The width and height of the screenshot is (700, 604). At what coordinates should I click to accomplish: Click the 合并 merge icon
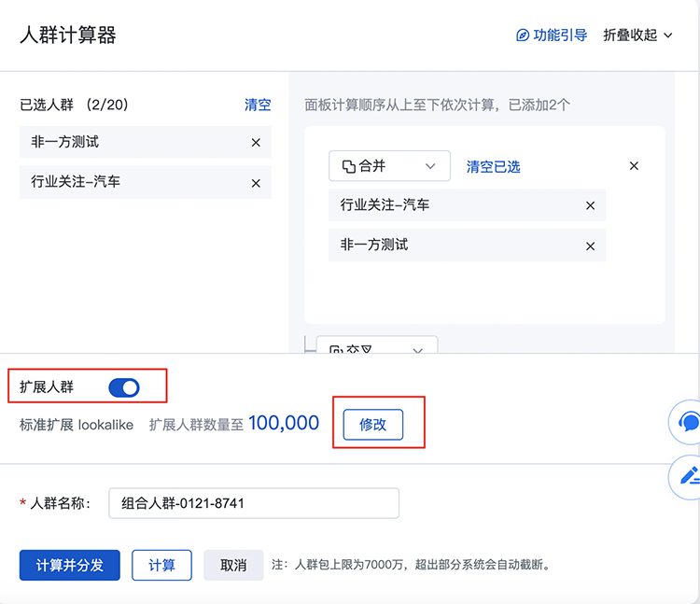point(349,166)
